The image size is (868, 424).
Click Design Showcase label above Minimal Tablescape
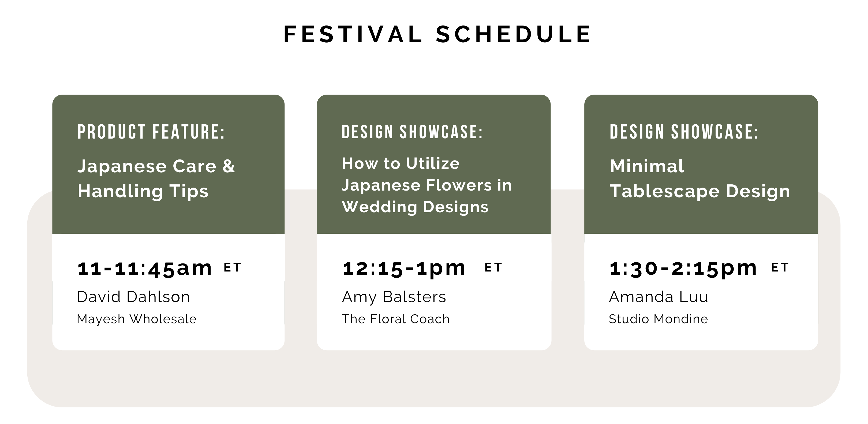(684, 132)
